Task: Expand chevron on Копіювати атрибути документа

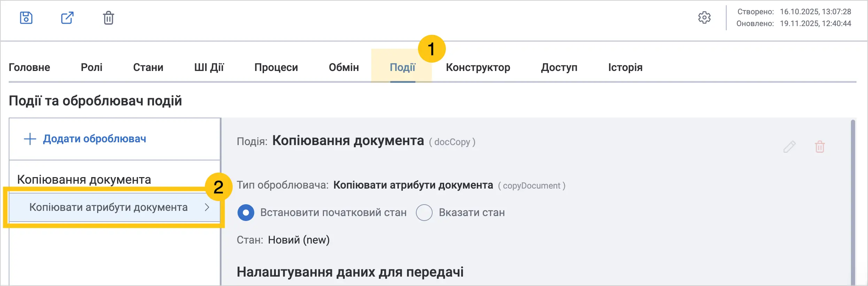Action: point(207,207)
